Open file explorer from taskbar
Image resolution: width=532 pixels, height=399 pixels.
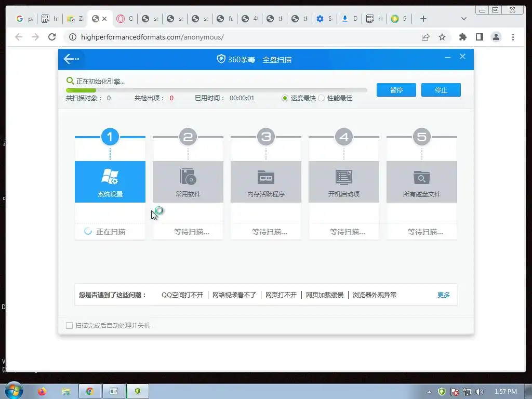click(65, 392)
